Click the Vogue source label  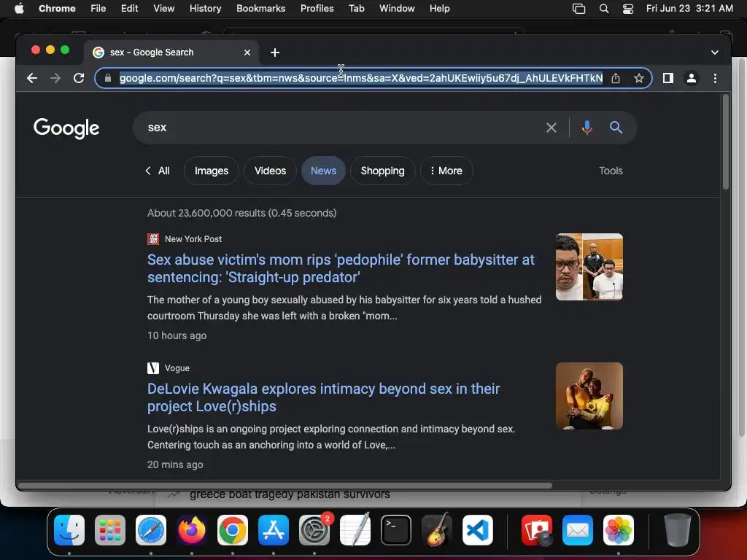[177, 368]
